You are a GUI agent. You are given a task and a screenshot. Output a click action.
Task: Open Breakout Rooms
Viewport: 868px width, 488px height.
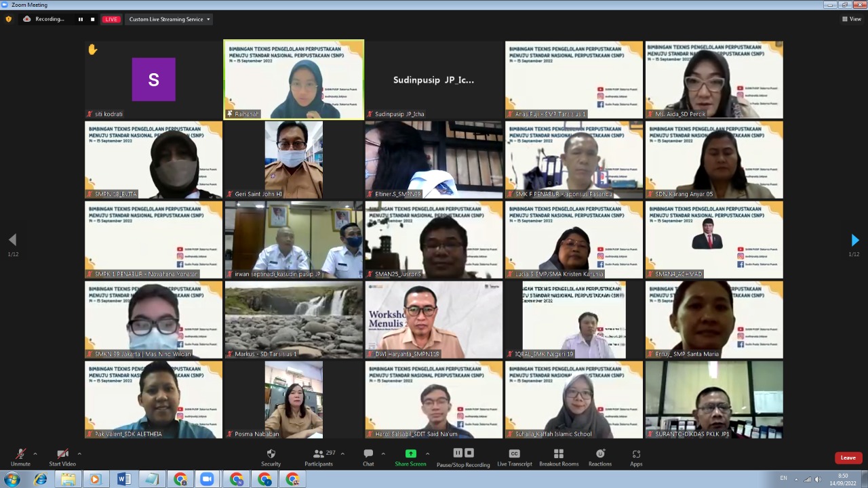point(558,457)
